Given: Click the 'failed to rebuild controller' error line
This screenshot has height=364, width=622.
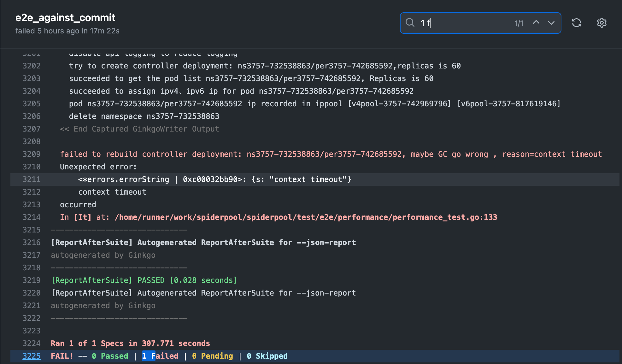Looking at the screenshot, I should (x=331, y=154).
